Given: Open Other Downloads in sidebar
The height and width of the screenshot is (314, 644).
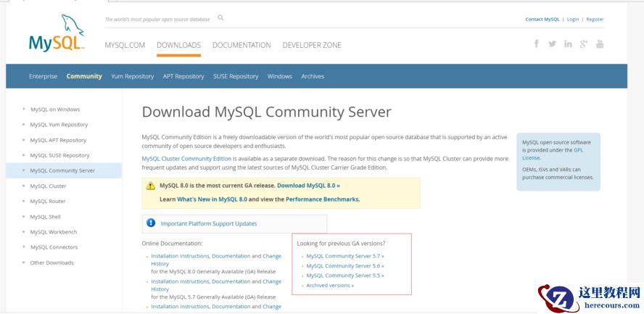Looking at the screenshot, I should (x=51, y=263).
